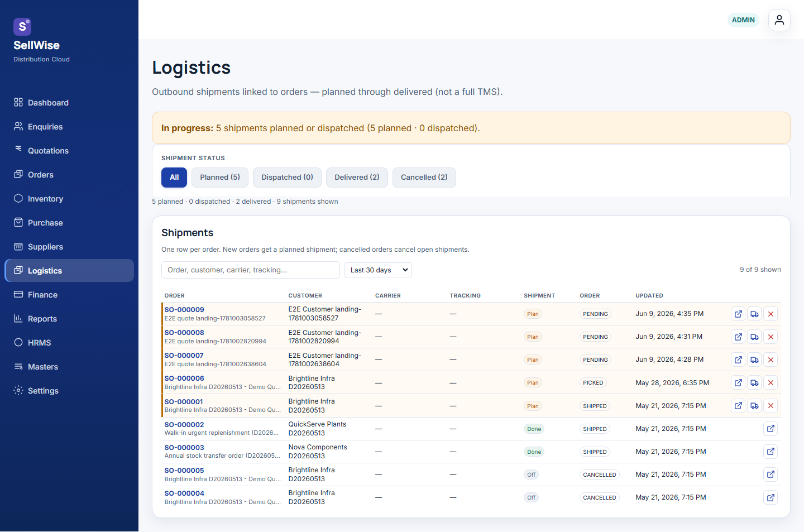Open Enquiries in sidebar

tap(69, 127)
